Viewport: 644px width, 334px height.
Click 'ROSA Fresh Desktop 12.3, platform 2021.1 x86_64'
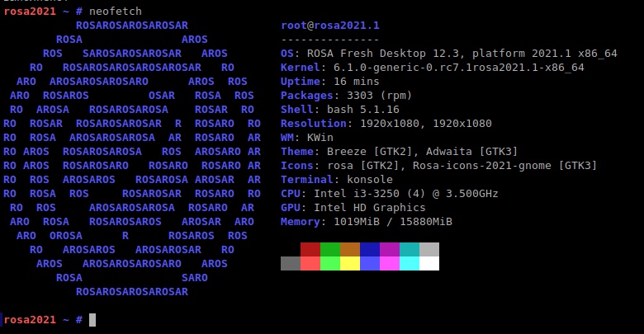click(x=462, y=54)
